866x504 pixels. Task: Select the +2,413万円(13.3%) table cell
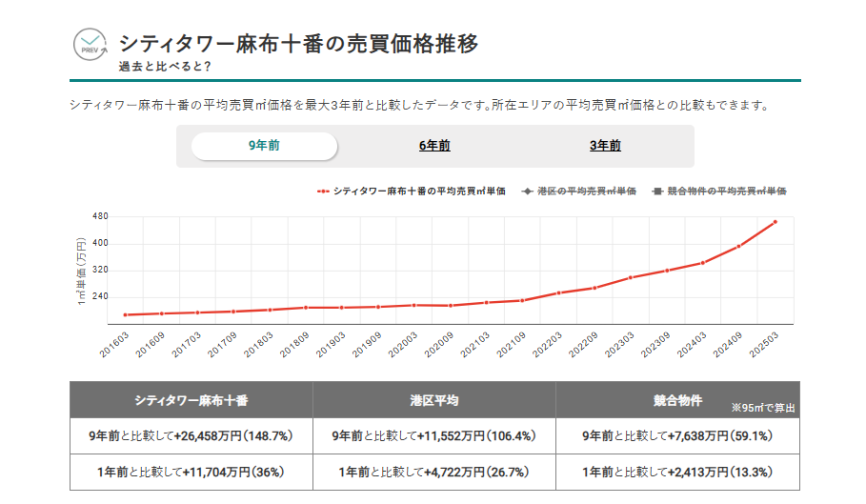point(677,472)
